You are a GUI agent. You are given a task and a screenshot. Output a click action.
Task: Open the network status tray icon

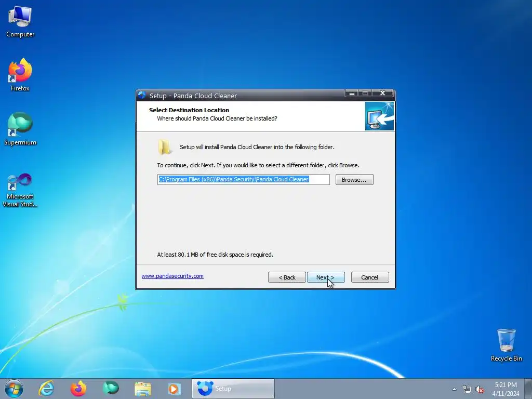[467, 389]
